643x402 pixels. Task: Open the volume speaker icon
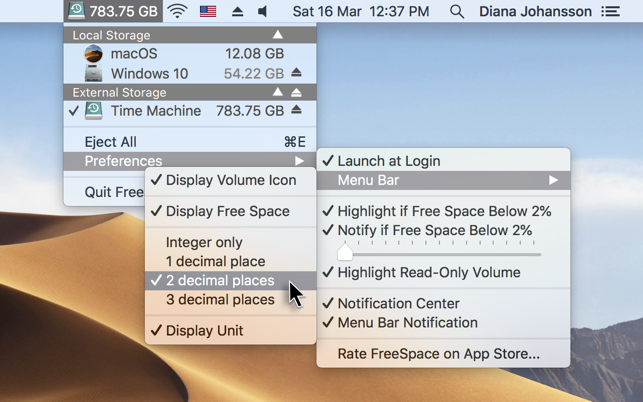262,11
